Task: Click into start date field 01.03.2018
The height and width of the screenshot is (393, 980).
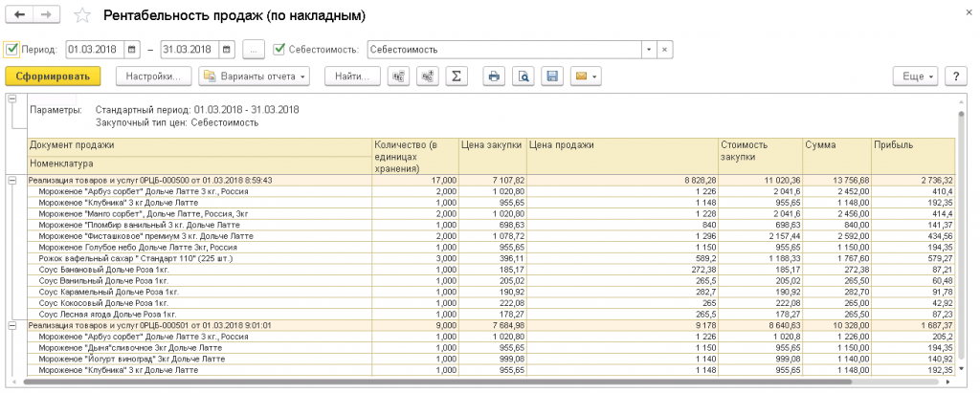Action: coord(96,50)
